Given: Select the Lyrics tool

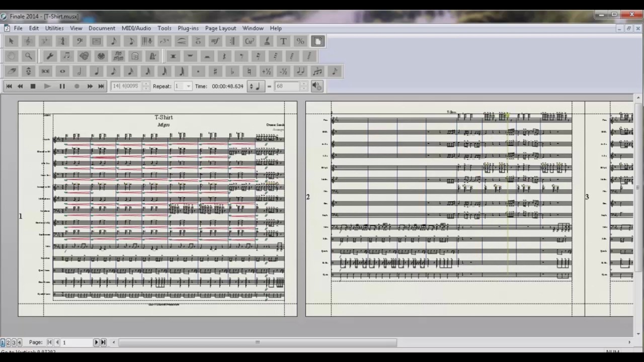Looking at the screenshot, I should click(x=267, y=41).
